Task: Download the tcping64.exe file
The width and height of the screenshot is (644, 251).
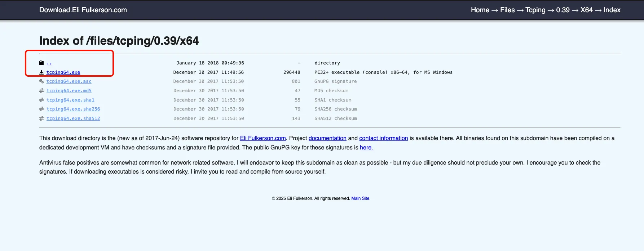Action: (x=63, y=72)
